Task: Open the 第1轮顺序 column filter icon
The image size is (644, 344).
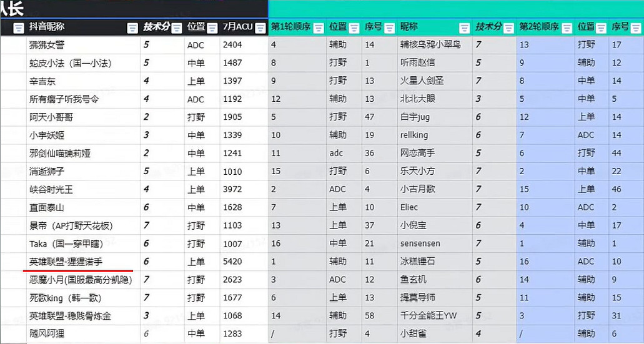Action: pyautogui.click(x=319, y=27)
